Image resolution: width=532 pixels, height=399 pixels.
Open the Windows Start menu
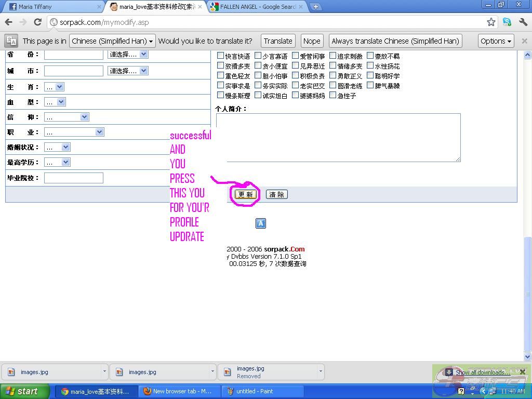24,391
